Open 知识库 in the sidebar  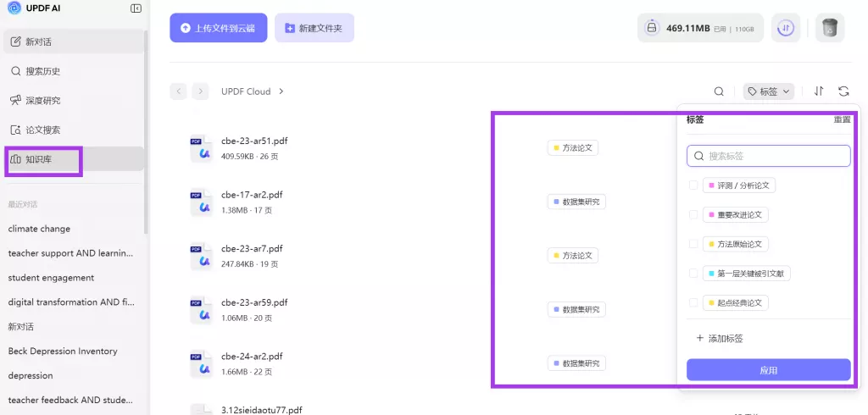pyautogui.click(x=39, y=159)
